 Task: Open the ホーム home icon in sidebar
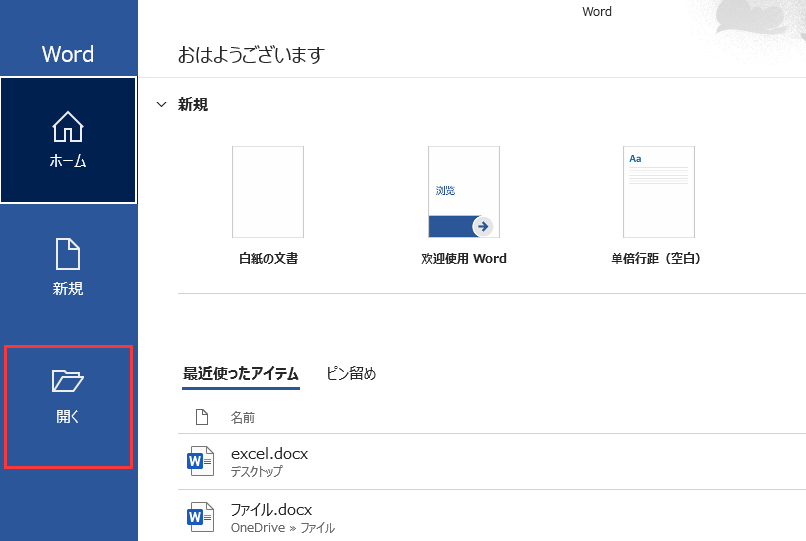coord(68,127)
